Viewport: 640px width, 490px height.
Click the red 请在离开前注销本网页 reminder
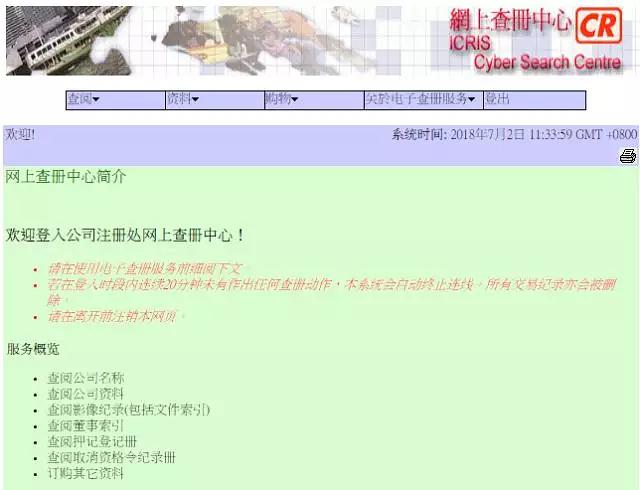click(x=116, y=316)
